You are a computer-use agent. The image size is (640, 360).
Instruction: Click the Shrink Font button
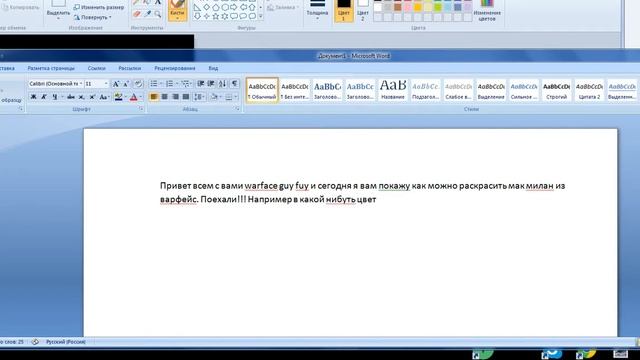click(x=126, y=84)
